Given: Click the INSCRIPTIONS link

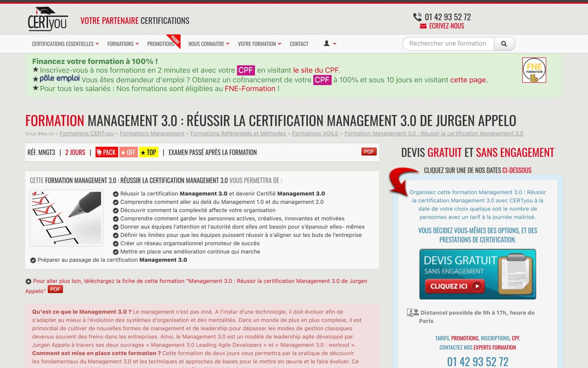Looking at the screenshot, I should coord(495,338).
